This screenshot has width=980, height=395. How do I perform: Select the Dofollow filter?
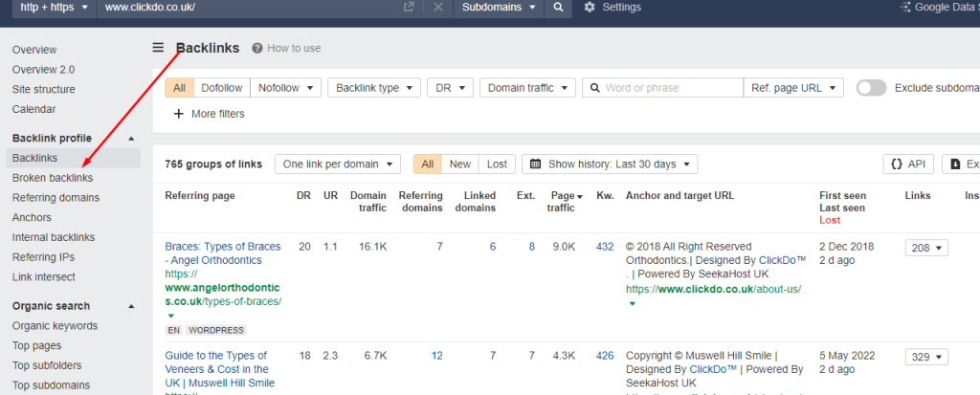tap(222, 88)
